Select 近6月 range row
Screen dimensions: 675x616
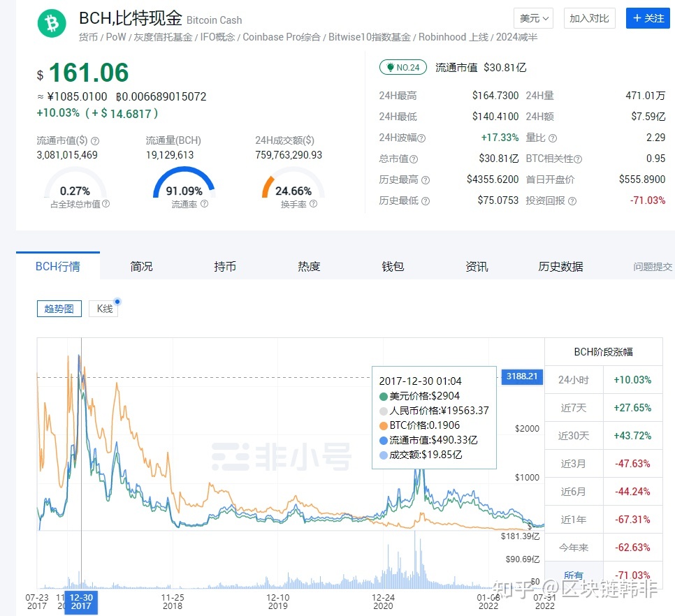point(604,492)
